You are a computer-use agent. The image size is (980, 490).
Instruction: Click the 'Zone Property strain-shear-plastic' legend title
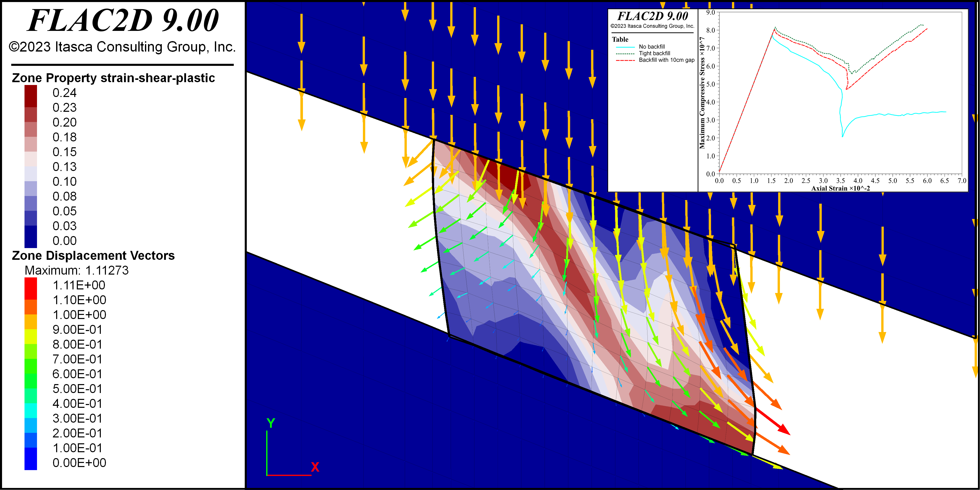[113, 78]
